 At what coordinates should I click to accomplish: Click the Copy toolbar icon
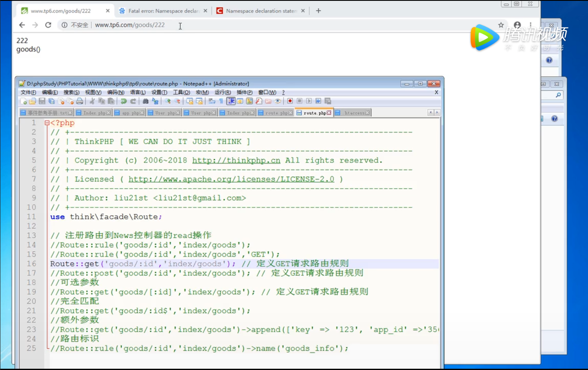click(101, 101)
